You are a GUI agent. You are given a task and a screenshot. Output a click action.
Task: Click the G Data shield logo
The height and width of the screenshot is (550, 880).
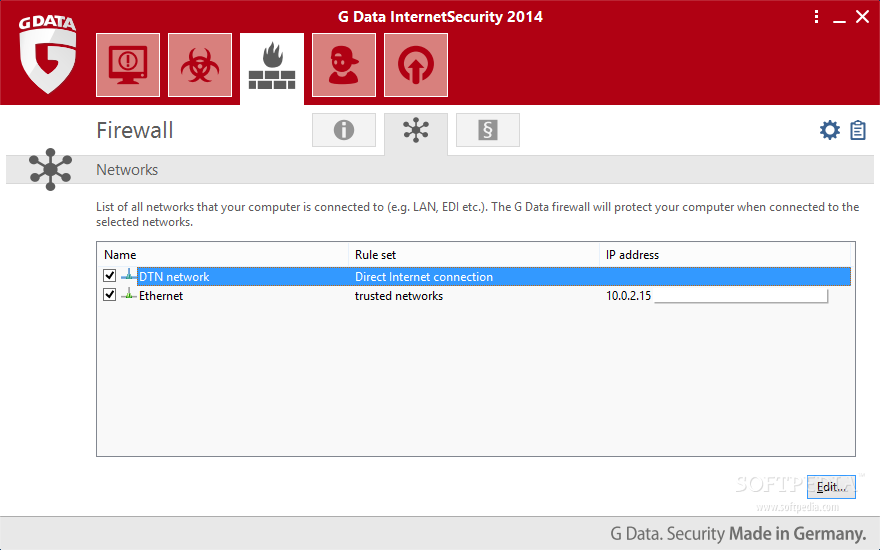point(47,54)
